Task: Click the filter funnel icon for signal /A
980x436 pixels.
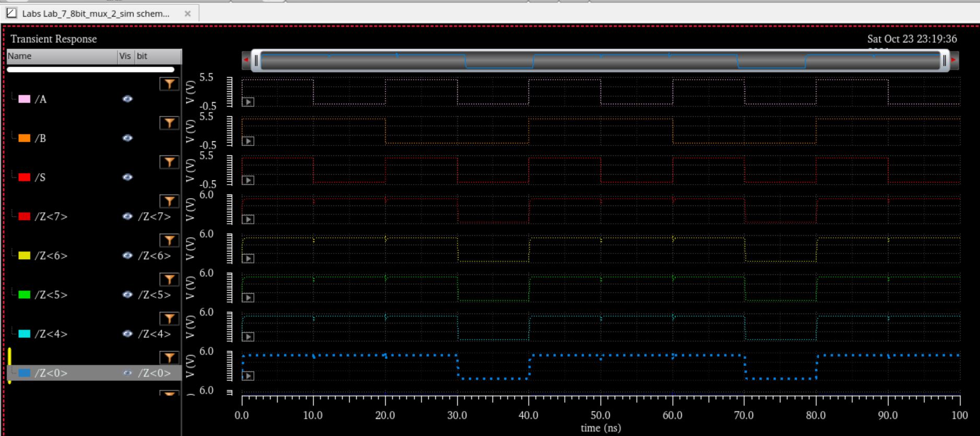Action: (169, 84)
